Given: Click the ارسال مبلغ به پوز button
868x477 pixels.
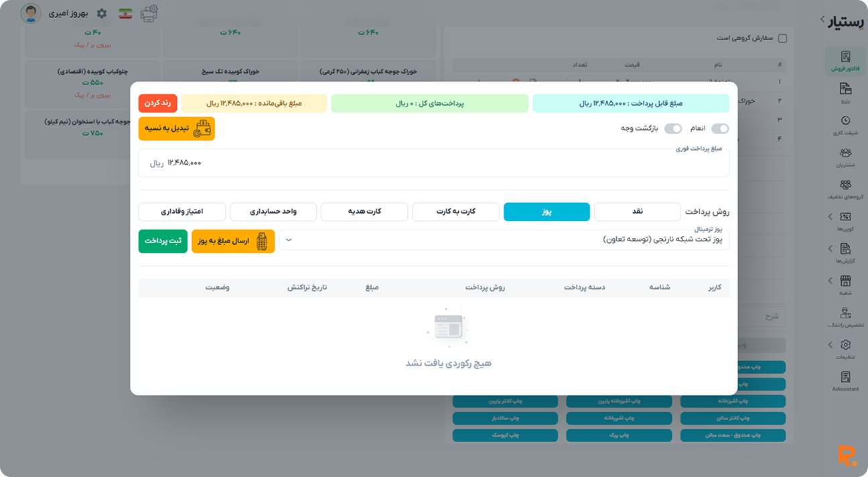Looking at the screenshot, I should click(233, 241).
